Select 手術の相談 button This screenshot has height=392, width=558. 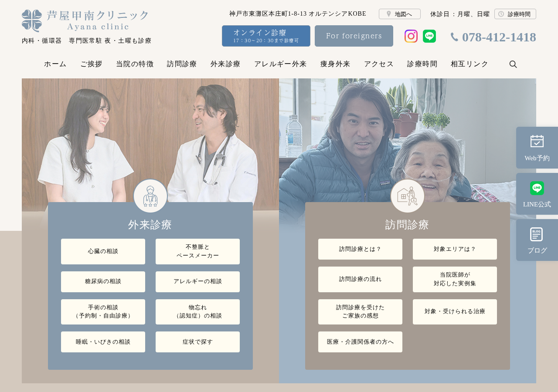[103, 312]
